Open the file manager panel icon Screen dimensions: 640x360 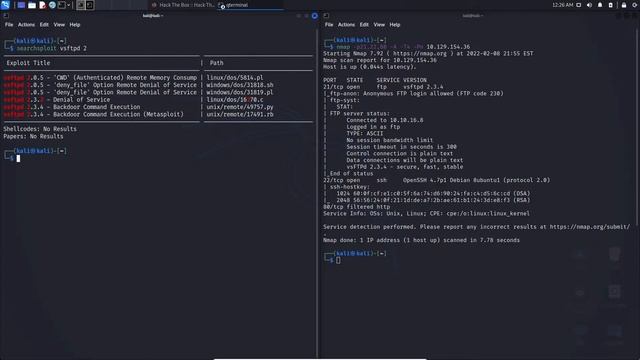[x=32, y=5]
